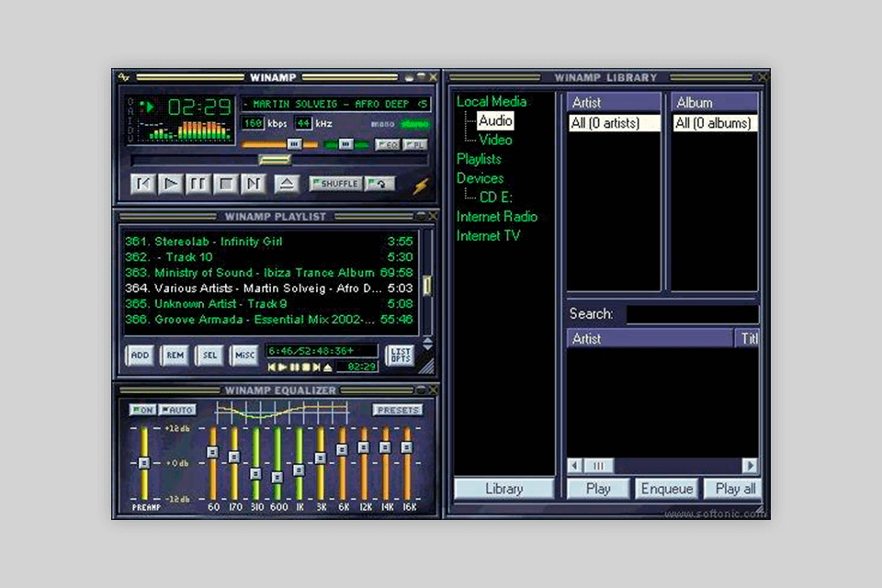Viewport: 882px width, 588px height.
Task: Open the LIST OPTS menu in the playlist
Action: [x=401, y=355]
